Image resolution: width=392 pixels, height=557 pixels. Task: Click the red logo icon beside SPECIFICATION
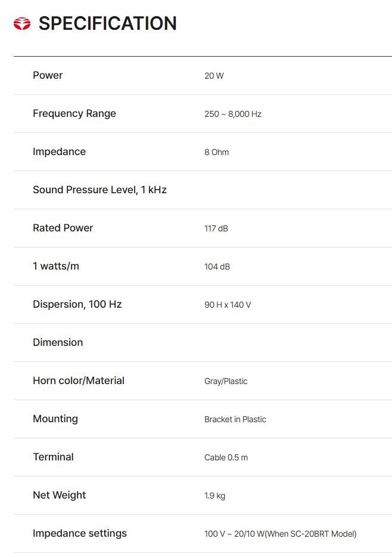tap(22, 23)
